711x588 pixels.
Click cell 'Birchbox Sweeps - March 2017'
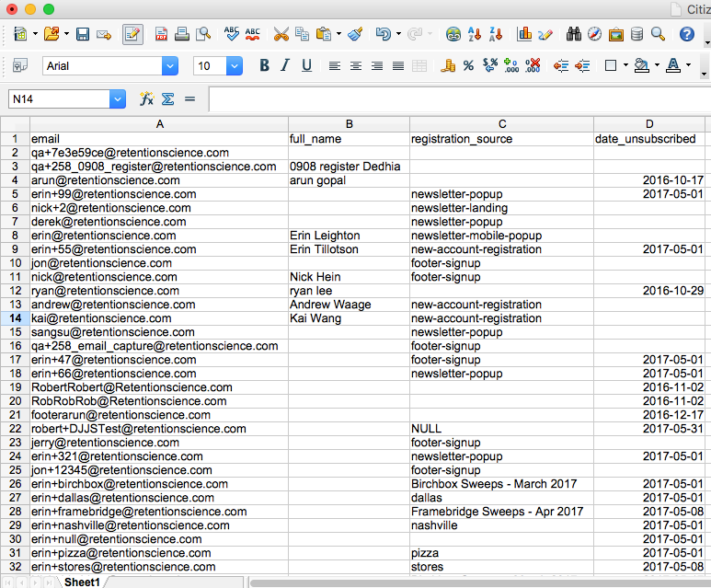pyautogui.click(x=502, y=484)
